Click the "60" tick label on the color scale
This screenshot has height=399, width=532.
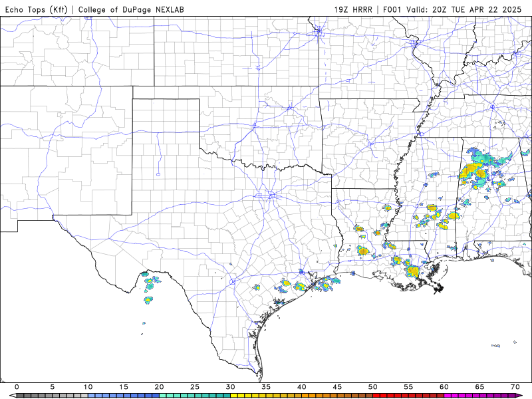click(444, 387)
